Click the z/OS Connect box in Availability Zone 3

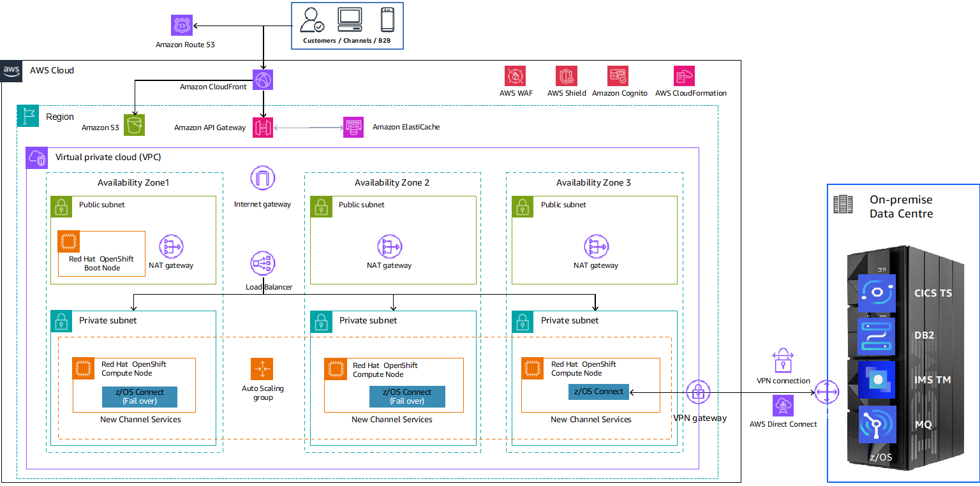(598, 392)
